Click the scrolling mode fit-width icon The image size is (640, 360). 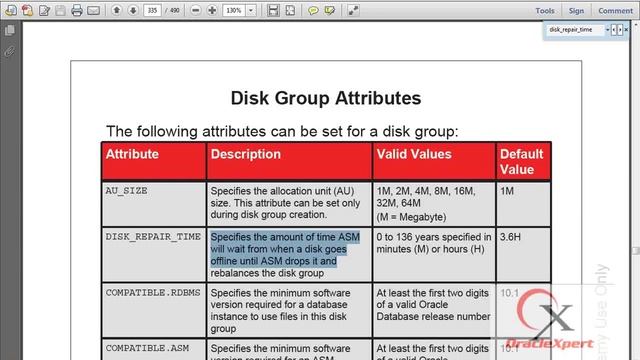click(x=273, y=10)
